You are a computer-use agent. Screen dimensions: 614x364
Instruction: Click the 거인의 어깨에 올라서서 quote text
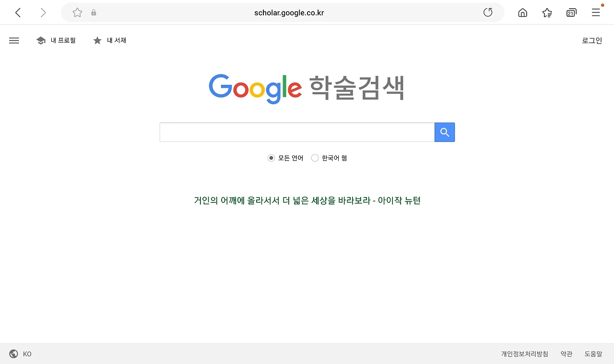pos(307,200)
